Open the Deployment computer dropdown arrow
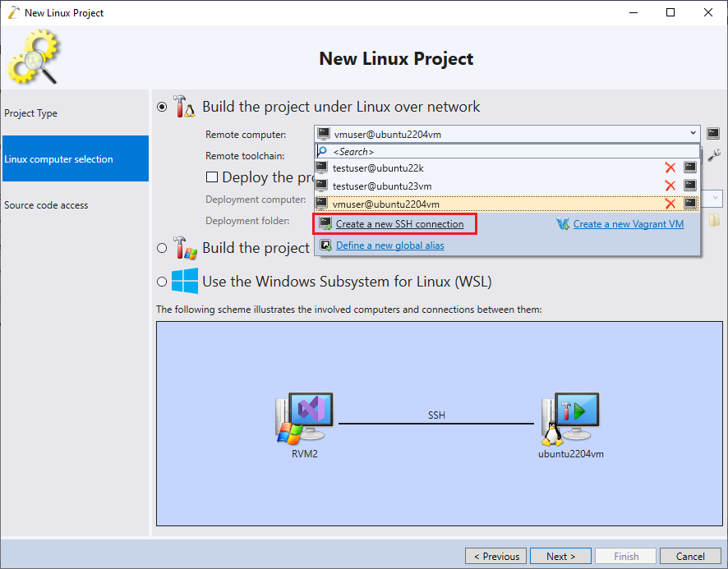 (716, 198)
